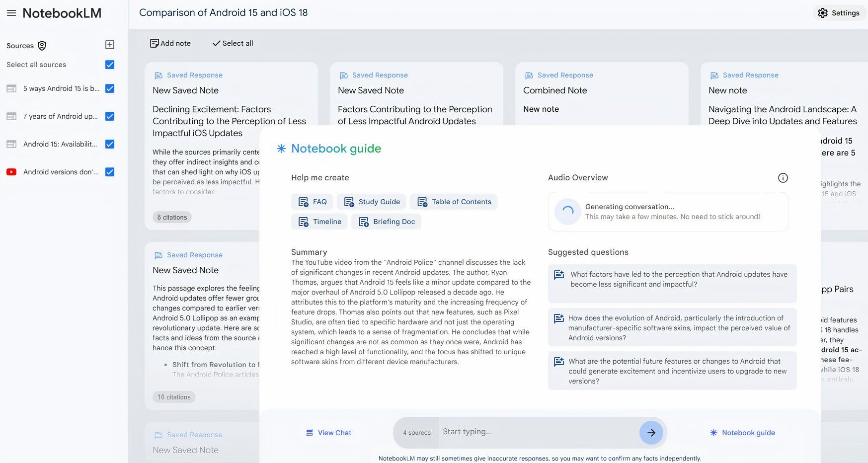Click the 'Start typing...' input field
This screenshot has height=463, width=868.
[538, 432]
